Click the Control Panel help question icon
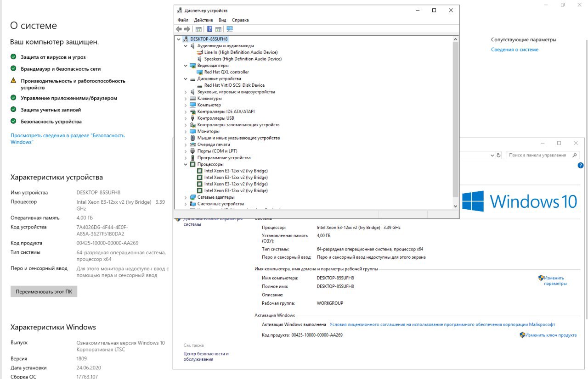The image size is (588, 379). pos(581,165)
